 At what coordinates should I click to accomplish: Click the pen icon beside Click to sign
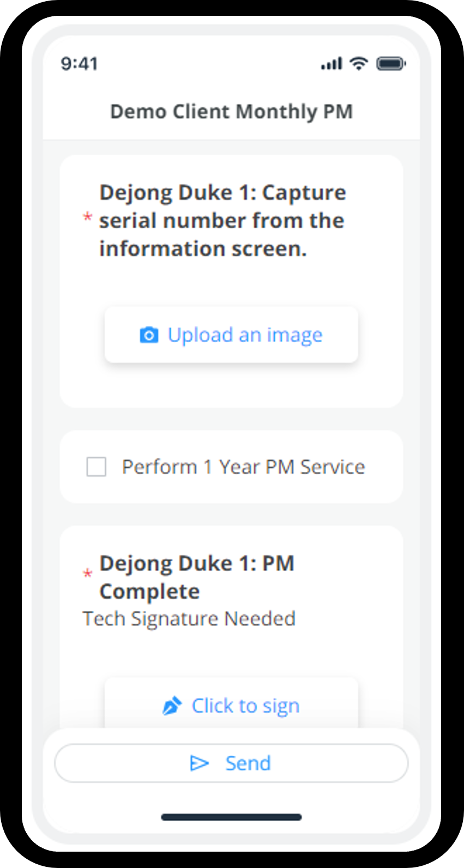pos(172,706)
